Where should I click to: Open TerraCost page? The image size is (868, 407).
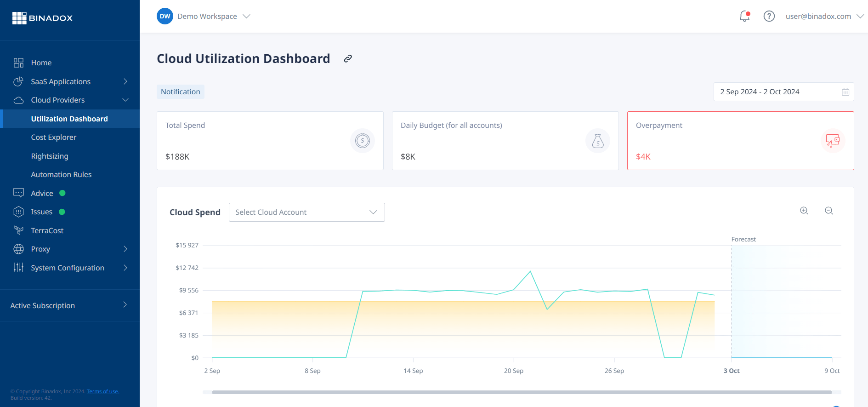(x=47, y=230)
